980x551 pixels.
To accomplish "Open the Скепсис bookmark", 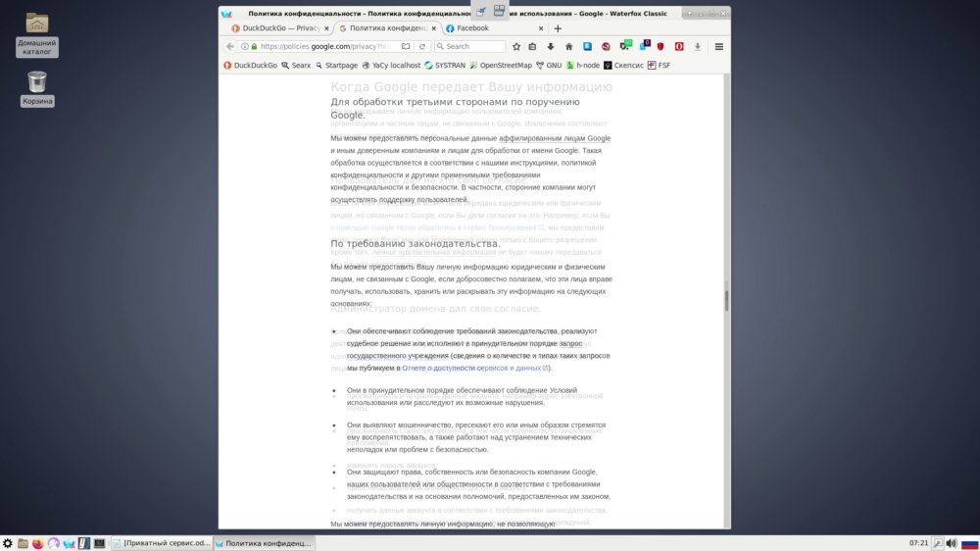I will pyautogui.click(x=623, y=65).
